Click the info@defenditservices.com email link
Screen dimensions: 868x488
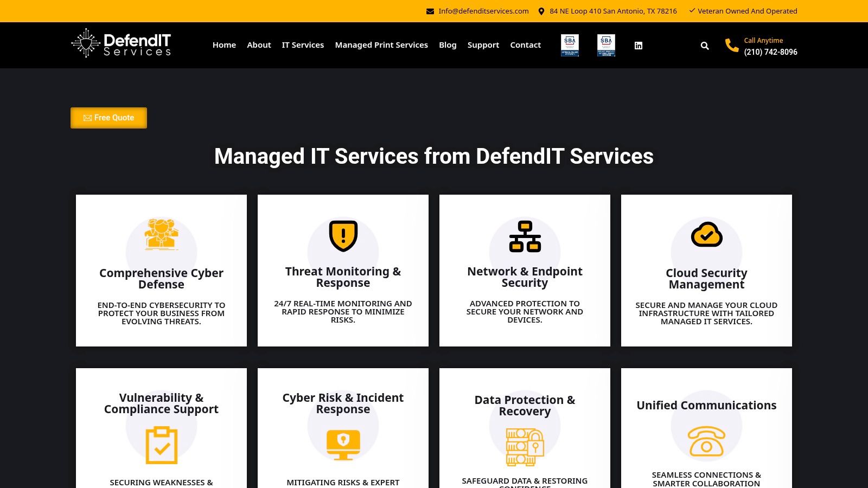click(483, 11)
